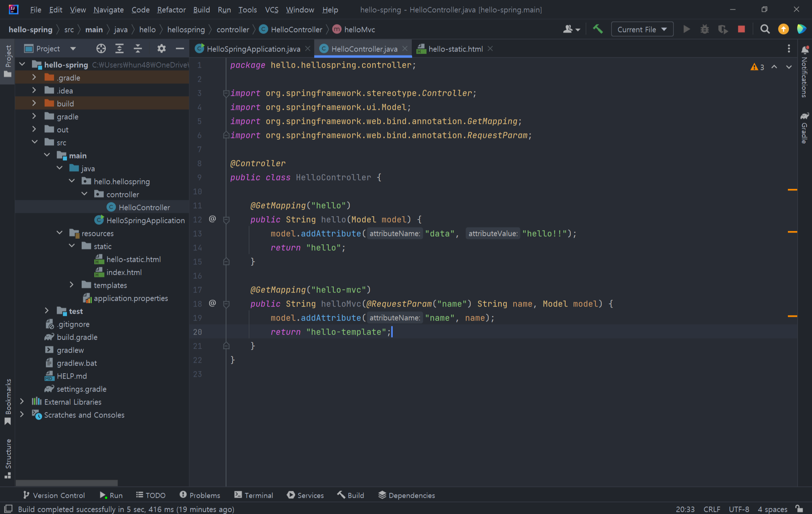Collapse the src folder in tree
The width and height of the screenshot is (812, 514).
coord(35,142)
